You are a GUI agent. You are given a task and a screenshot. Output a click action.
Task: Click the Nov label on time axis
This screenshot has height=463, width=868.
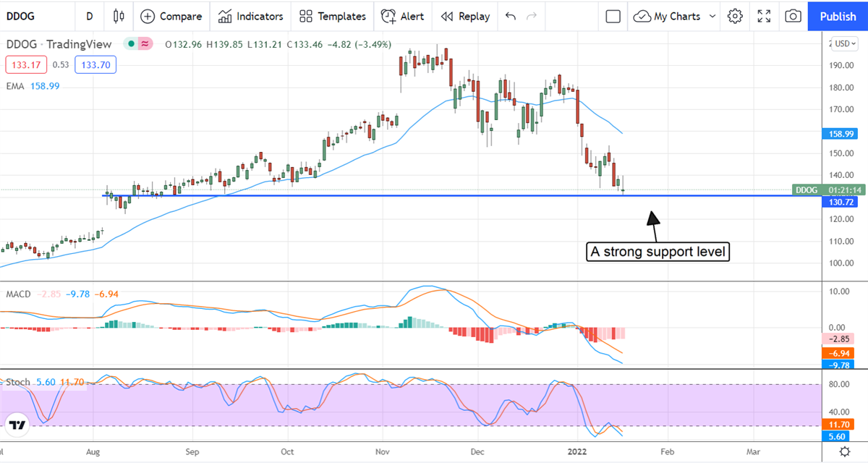click(x=383, y=451)
